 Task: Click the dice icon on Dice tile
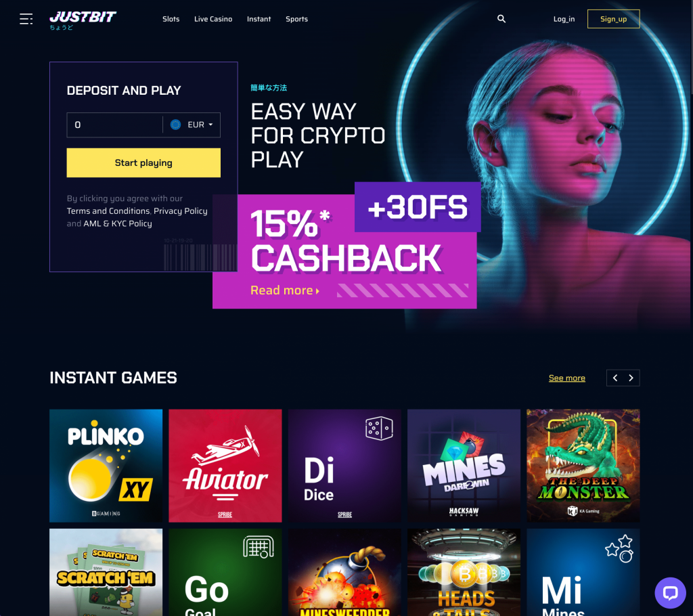coord(379,428)
